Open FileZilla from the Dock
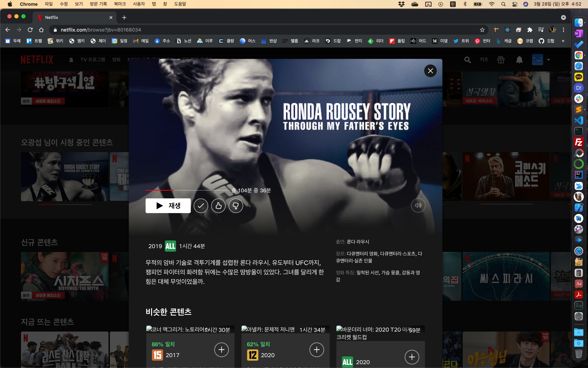 [579, 142]
